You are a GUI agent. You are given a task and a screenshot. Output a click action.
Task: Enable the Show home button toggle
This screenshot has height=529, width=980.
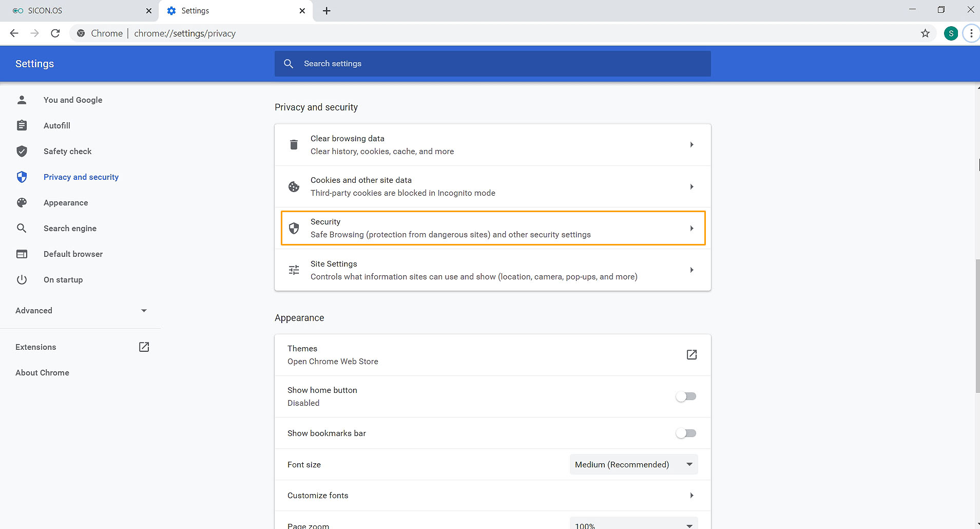(x=686, y=396)
